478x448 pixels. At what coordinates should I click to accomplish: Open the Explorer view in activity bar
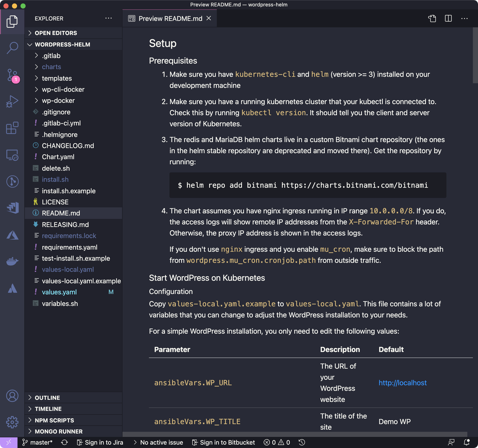12,22
